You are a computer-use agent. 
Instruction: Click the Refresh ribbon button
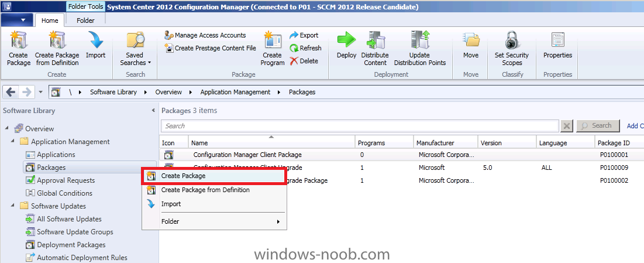pos(305,48)
